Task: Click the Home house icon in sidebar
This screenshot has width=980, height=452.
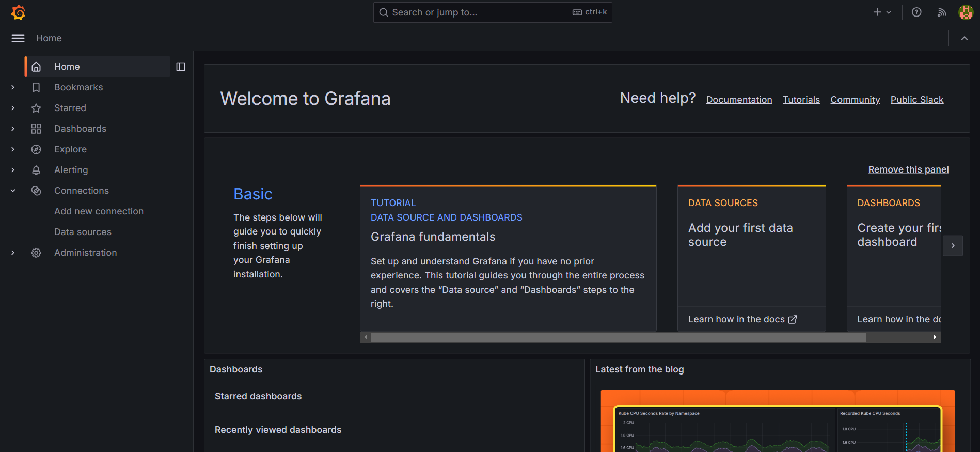Action: 36,67
